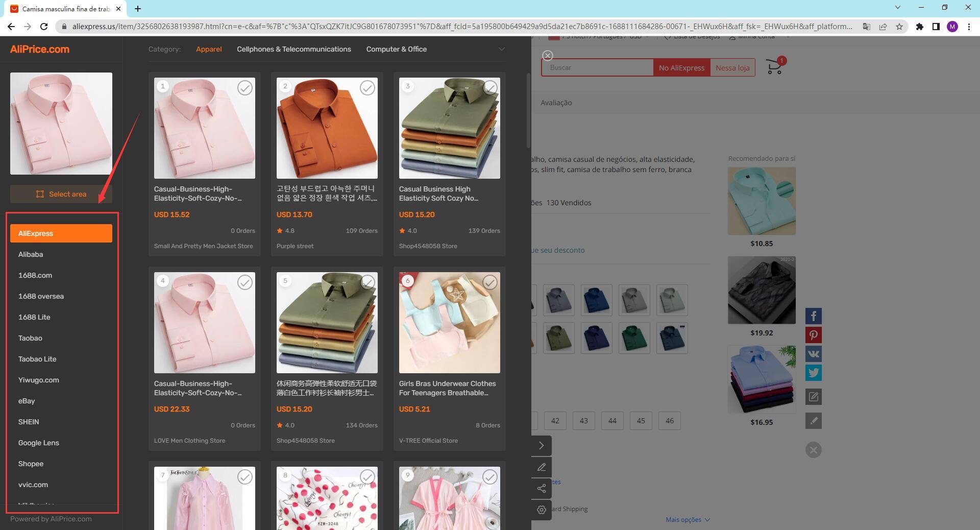Close the social share sidebar

click(x=814, y=450)
